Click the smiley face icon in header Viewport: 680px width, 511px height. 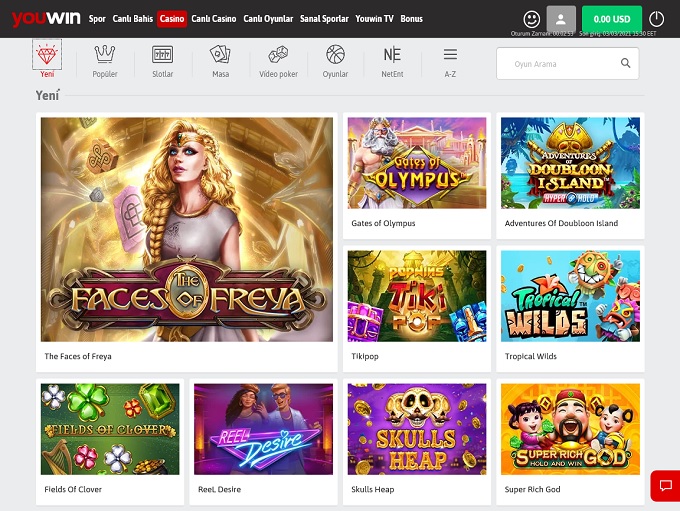(x=532, y=19)
